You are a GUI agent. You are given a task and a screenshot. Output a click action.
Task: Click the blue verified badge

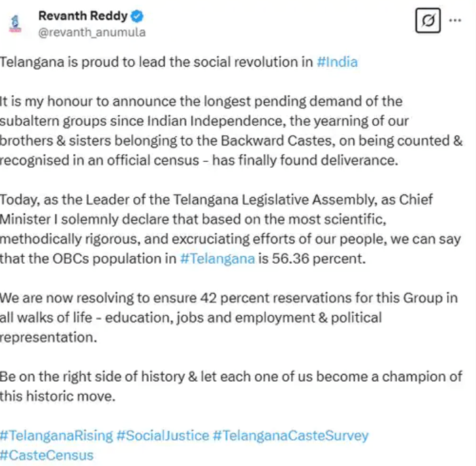click(x=138, y=16)
